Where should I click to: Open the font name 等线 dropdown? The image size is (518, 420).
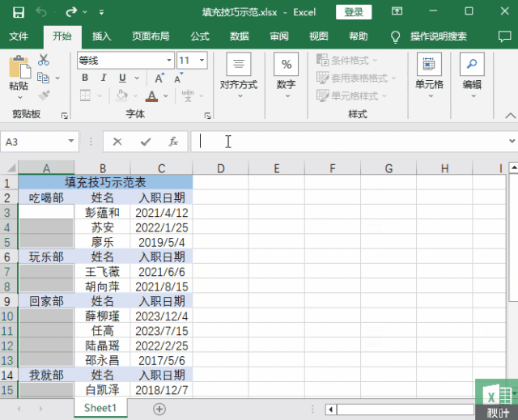point(169,60)
